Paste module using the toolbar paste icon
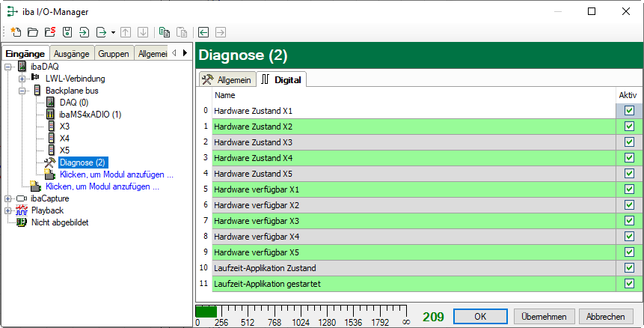 click(x=182, y=32)
